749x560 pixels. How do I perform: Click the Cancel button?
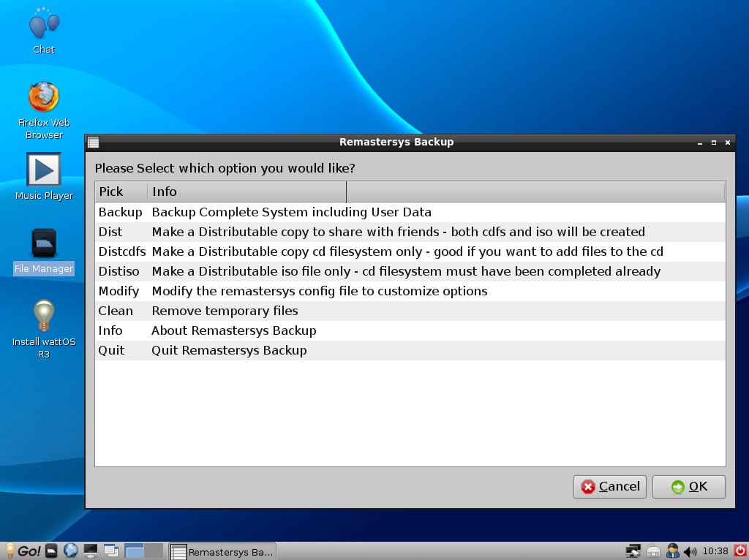pos(609,486)
